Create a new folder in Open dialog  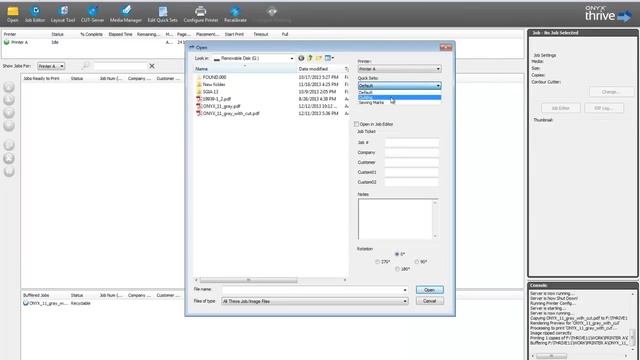point(319,58)
